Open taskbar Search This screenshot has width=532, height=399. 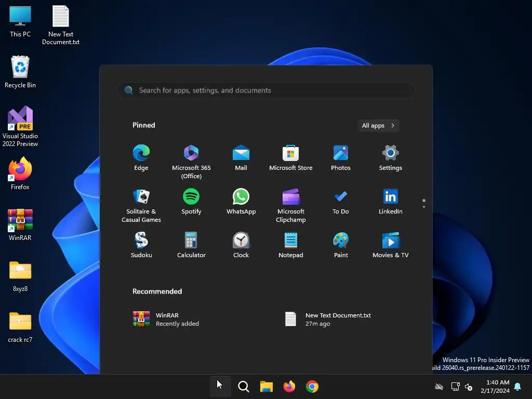[x=243, y=387]
